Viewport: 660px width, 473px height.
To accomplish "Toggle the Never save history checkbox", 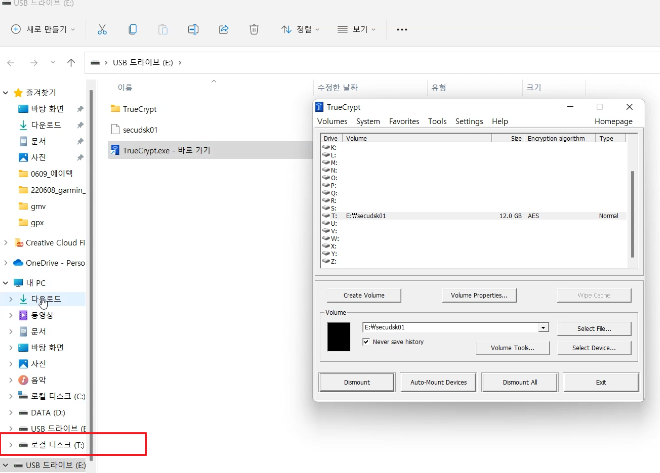I will pos(366,342).
